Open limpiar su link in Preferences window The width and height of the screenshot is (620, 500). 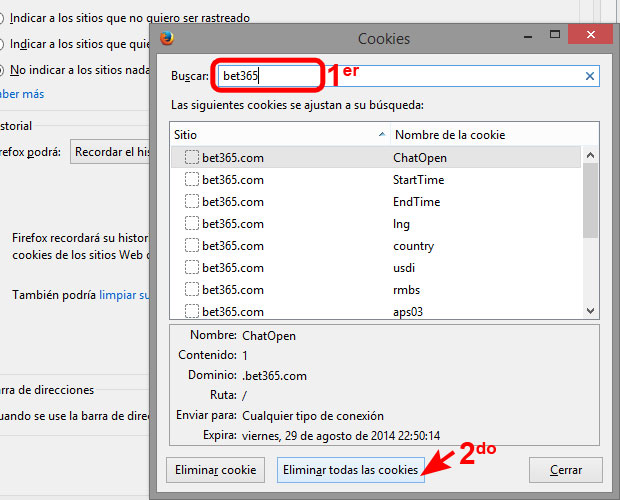tap(124, 295)
